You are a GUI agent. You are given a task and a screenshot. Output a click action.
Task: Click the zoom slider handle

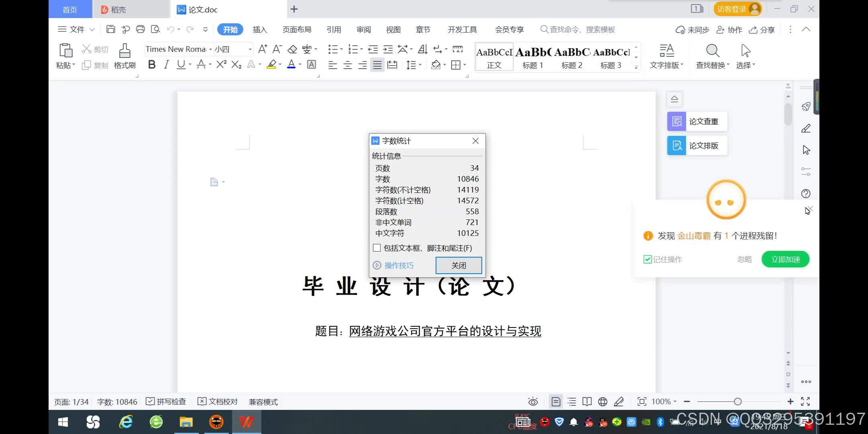click(737, 401)
